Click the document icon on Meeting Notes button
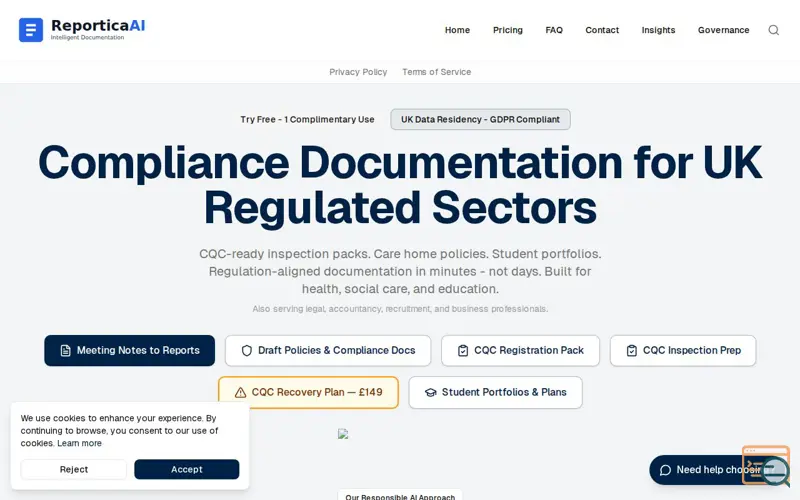This screenshot has width=800, height=500. click(x=65, y=351)
